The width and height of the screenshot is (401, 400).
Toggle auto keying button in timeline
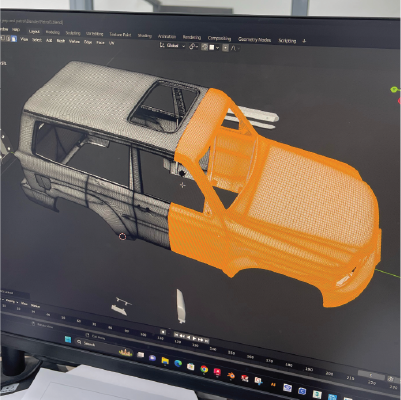tap(163, 332)
